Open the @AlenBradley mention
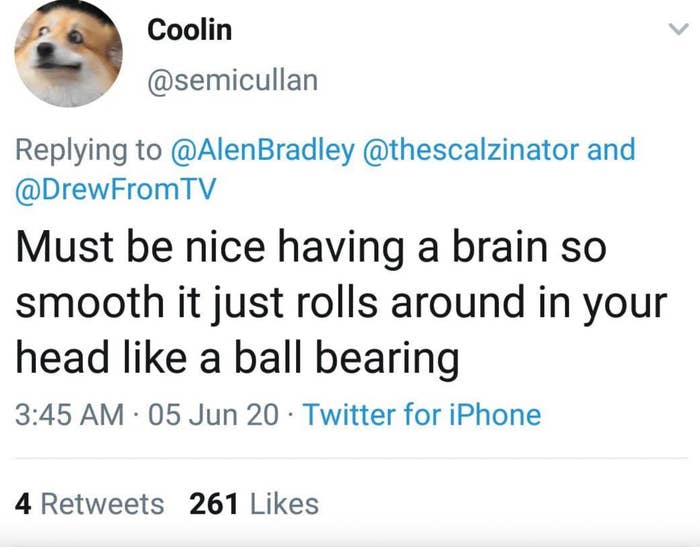Image resolution: width=700 pixels, height=547 pixels. (x=264, y=150)
